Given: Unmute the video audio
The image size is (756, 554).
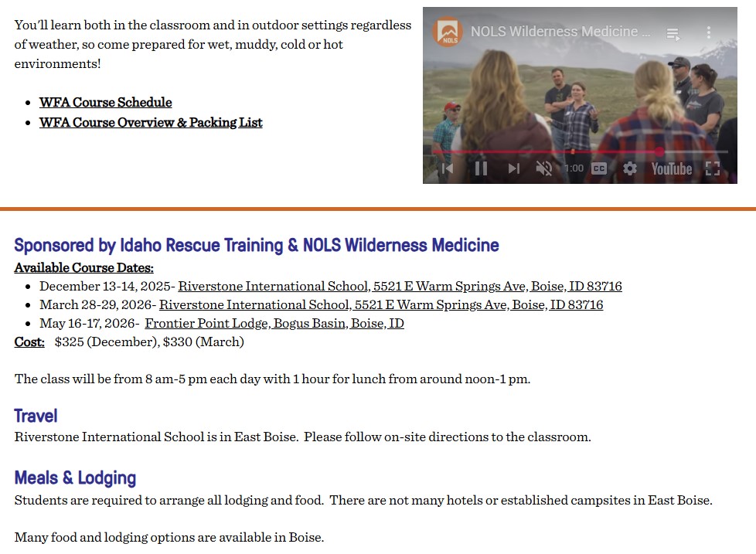Looking at the screenshot, I should point(544,168).
